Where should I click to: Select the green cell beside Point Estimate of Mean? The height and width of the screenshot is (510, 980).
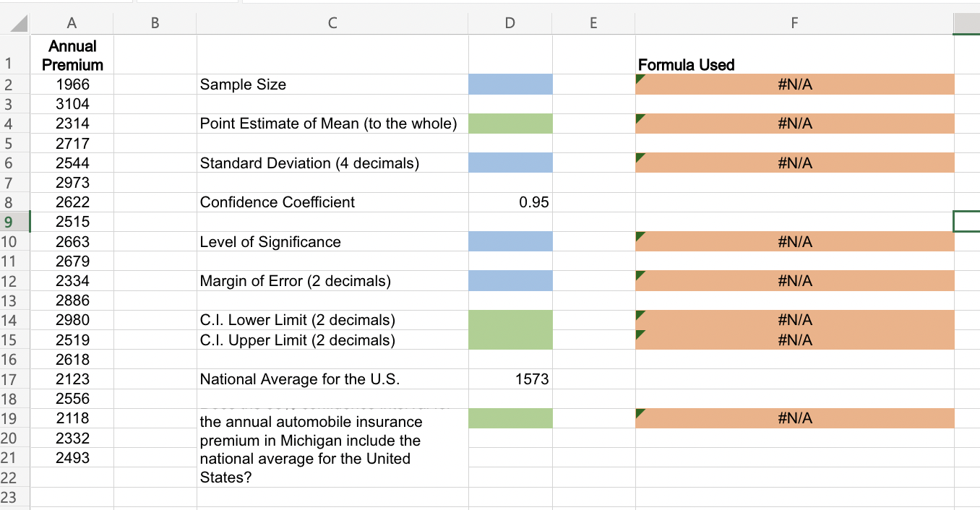(510, 124)
